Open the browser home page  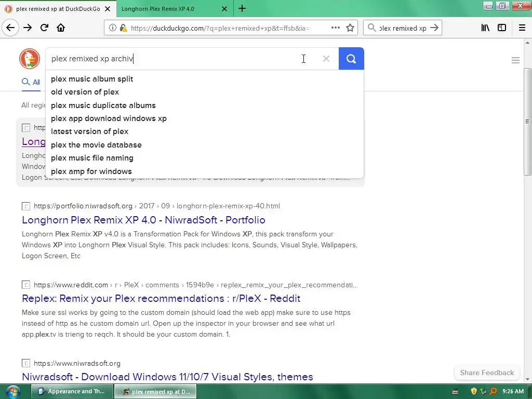pyautogui.click(x=61, y=28)
